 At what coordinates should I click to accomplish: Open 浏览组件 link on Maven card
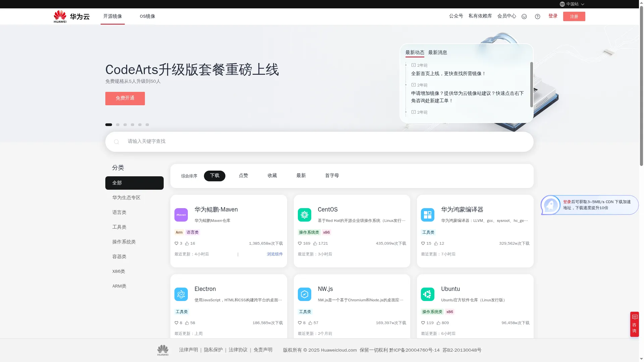tap(274, 254)
